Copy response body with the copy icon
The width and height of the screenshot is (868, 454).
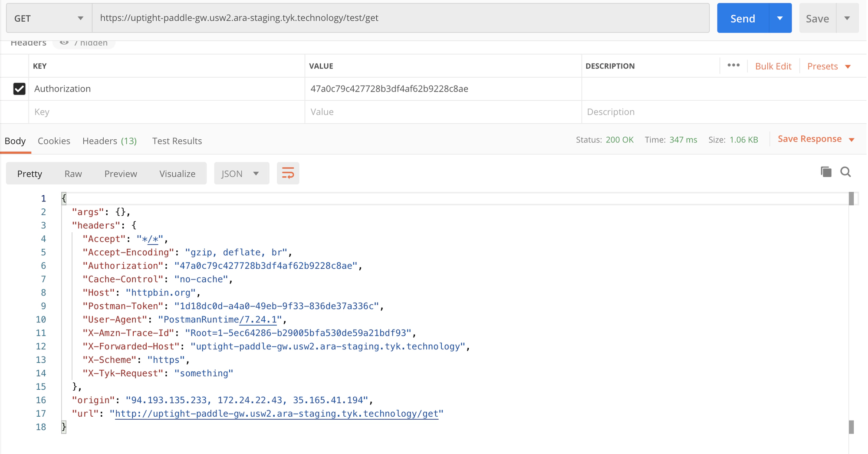pos(826,172)
